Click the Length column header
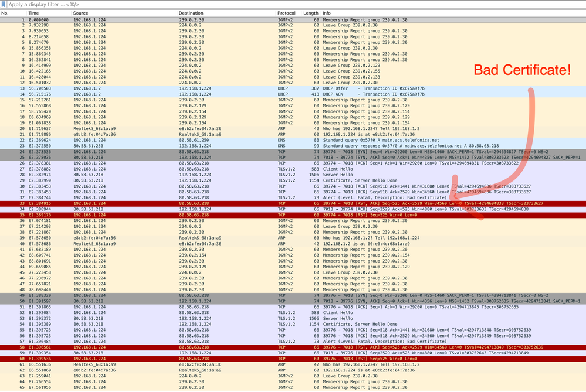The width and height of the screenshot is (586, 392). click(311, 13)
